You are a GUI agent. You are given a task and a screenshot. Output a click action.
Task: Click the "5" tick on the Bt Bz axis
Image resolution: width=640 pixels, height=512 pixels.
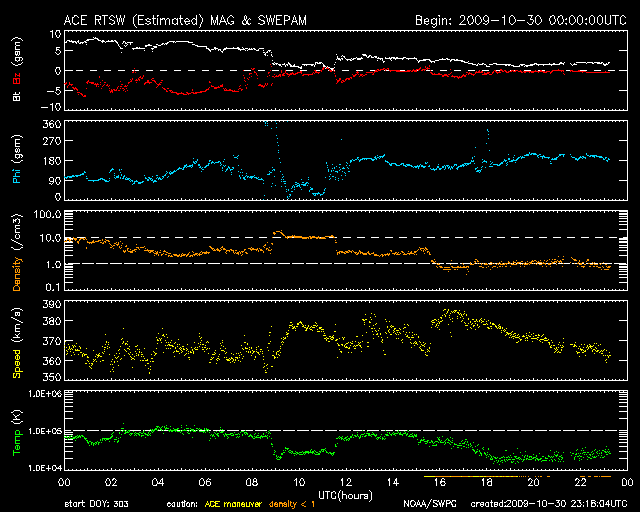58,51
